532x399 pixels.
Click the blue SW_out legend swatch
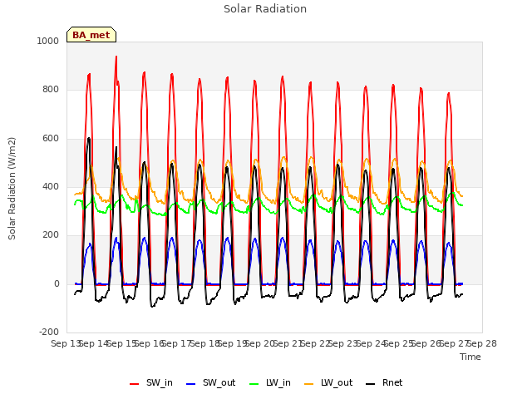pyautogui.click(x=191, y=384)
